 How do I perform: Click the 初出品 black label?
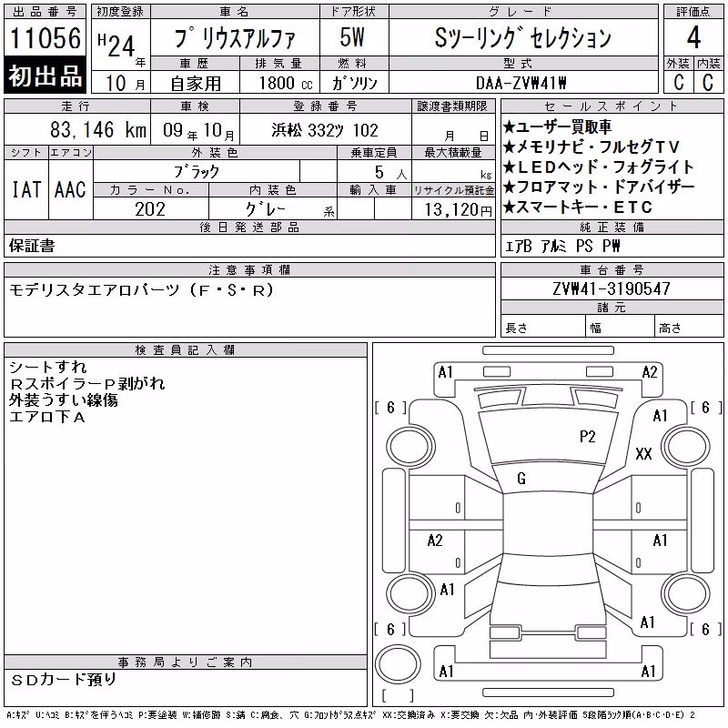tap(45, 76)
